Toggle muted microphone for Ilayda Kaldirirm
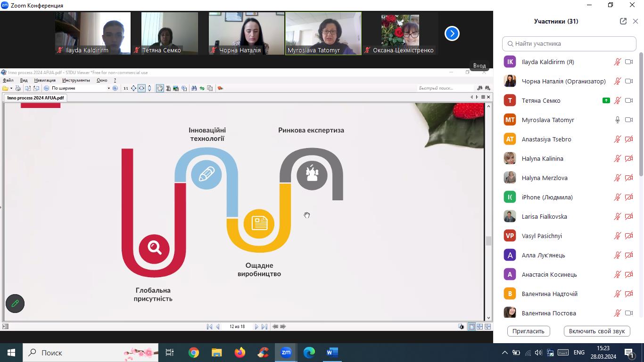This screenshot has height=362, width=644. [617, 62]
